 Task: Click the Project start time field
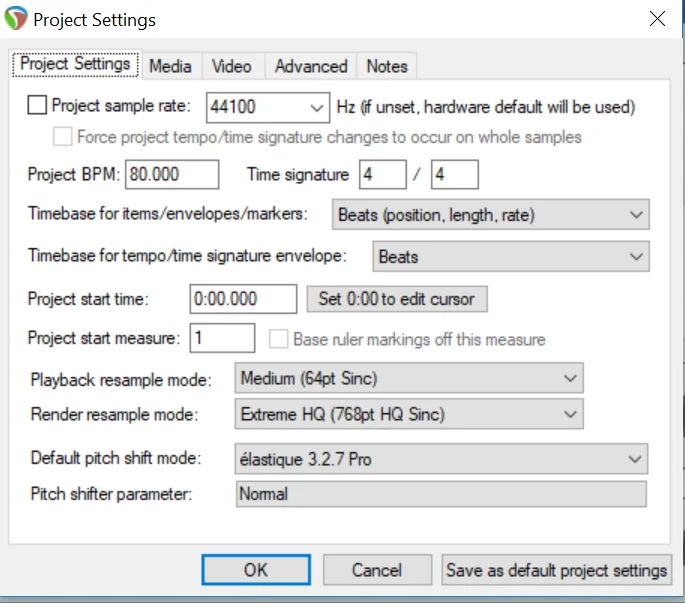click(243, 299)
